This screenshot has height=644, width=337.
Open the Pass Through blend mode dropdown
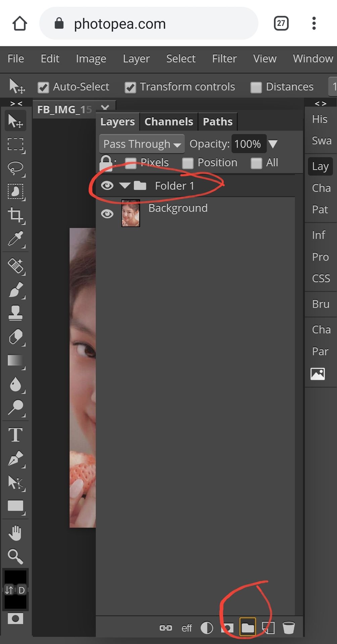[x=142, y=144]
